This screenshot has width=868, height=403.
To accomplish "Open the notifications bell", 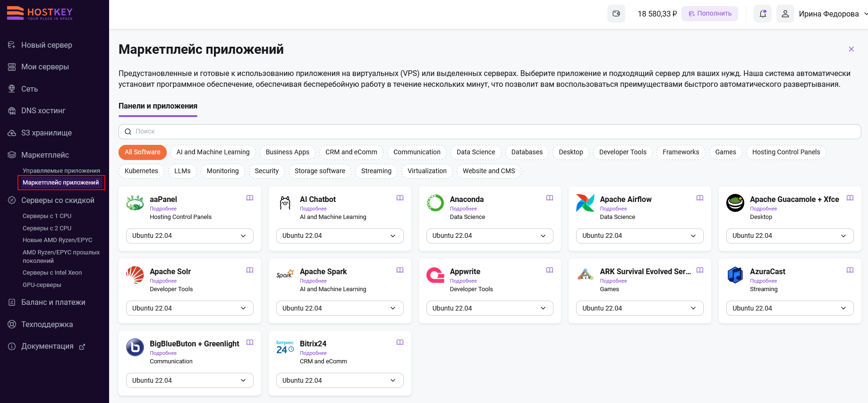I will point(763,14).
